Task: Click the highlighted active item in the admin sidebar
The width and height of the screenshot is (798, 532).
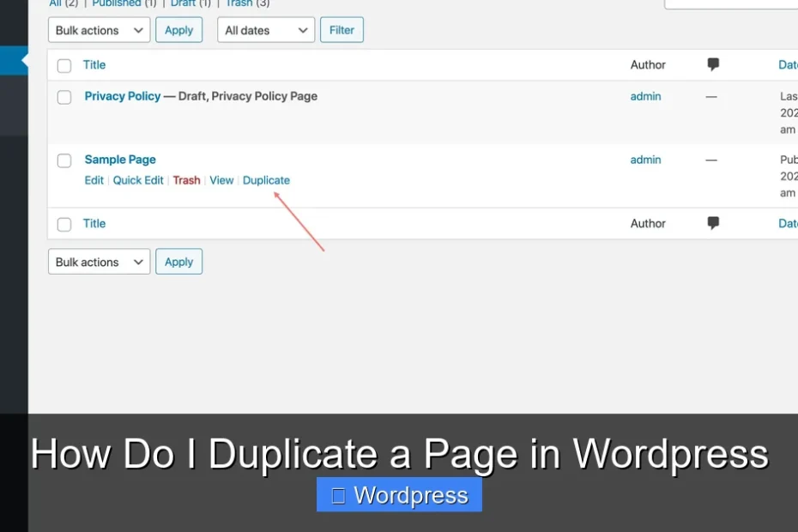Action: [x=14, y=61]
